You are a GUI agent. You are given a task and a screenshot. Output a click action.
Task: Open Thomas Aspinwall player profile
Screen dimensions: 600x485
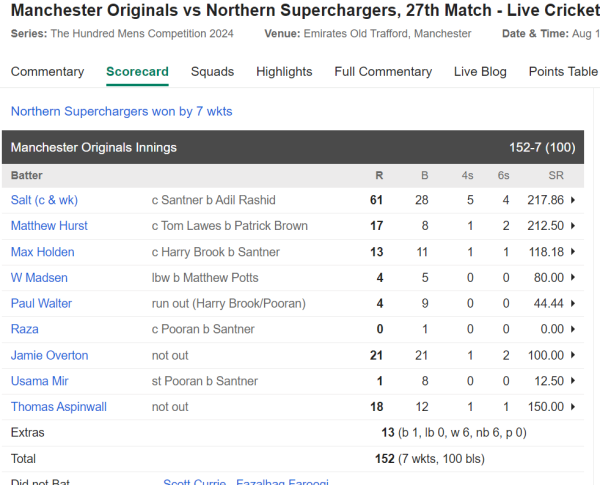pos(59,407)
